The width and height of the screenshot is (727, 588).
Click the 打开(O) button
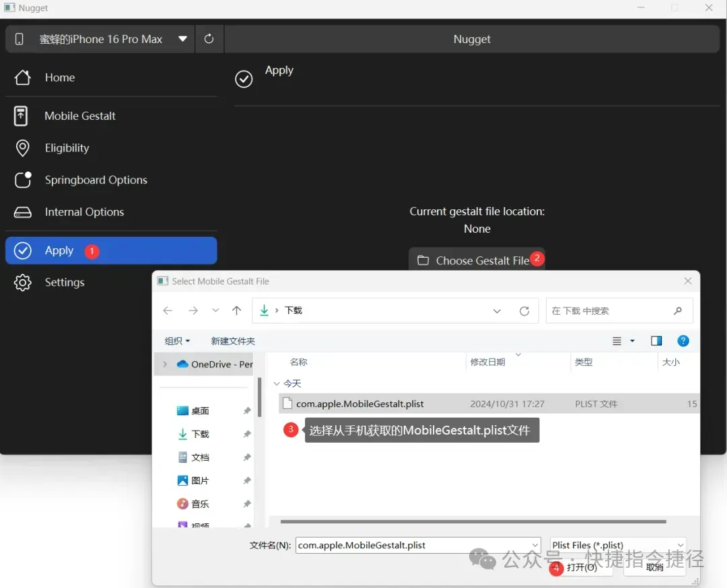(582, 567)
